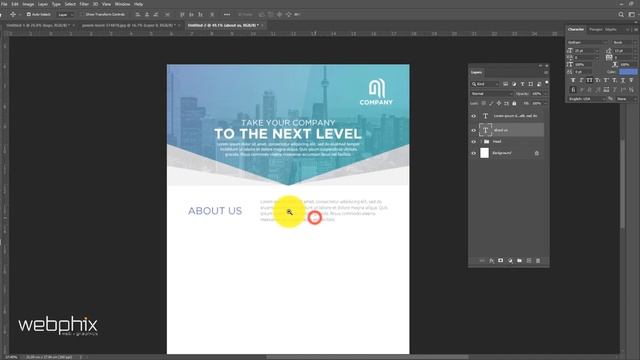The height and width of the screenshot is (360, 640).
Task: Hide the Lorem ipsum text layer
Action: [x=473, y=116]
